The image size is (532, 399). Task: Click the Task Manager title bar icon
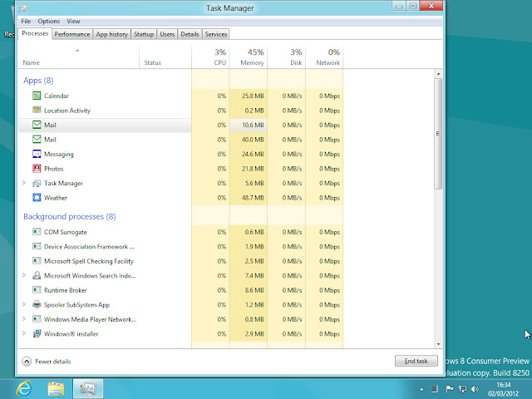[23, 8]
